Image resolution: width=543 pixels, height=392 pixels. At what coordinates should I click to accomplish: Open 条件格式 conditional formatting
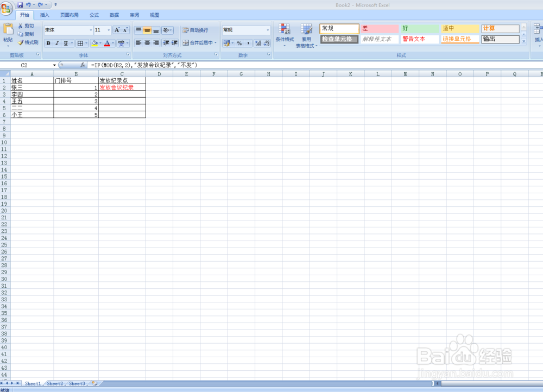[285, 35]
